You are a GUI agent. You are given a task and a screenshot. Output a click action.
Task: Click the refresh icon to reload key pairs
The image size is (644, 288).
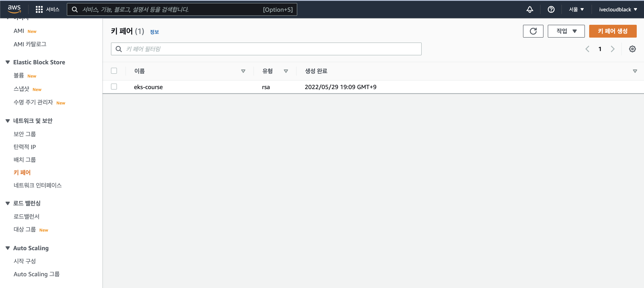533,31
